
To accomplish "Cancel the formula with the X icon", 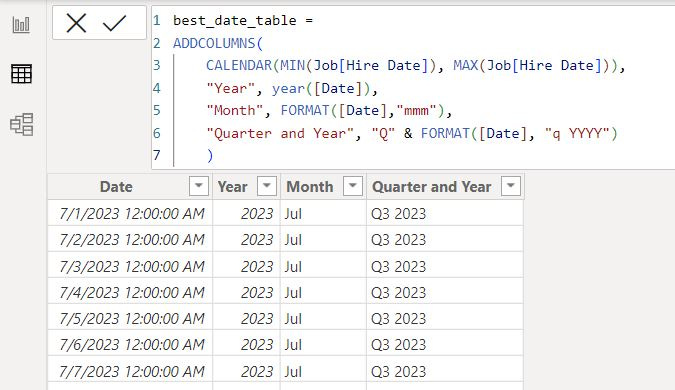I will click(x=76, y=23).
